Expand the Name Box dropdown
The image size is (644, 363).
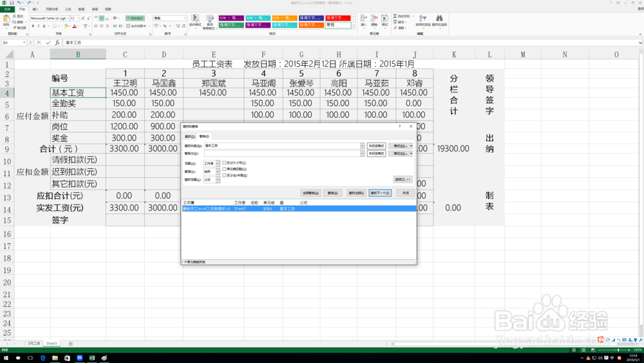(x=24, y=43)
